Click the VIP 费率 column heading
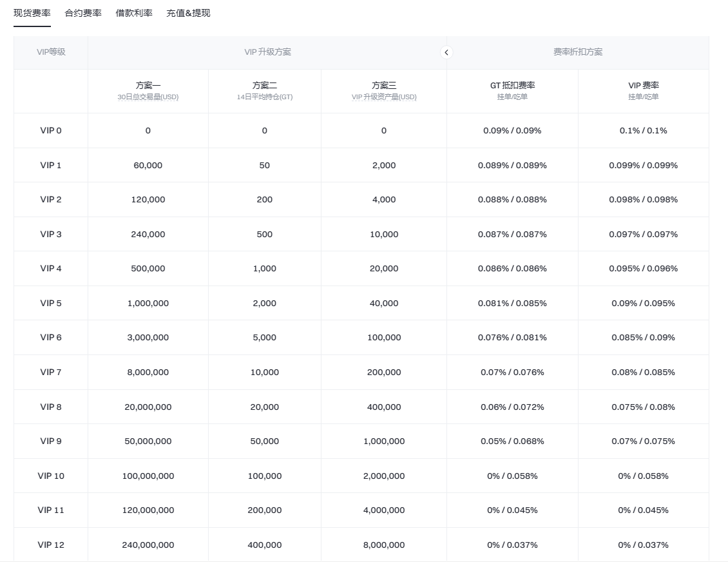 (x=644, y=86)
